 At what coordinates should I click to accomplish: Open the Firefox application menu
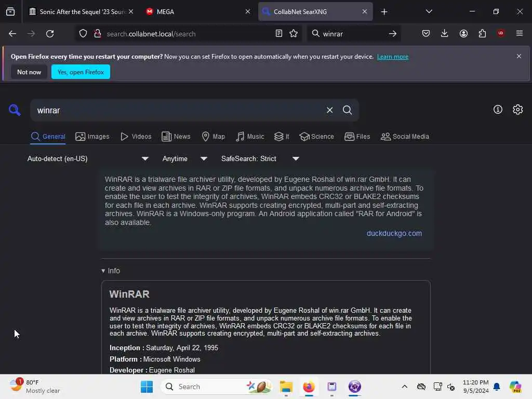point(520,33)
